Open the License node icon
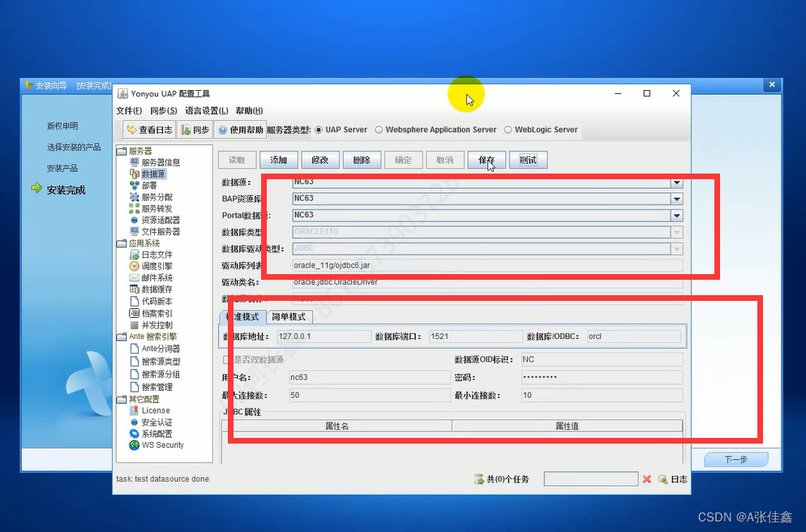 point(134,410)
